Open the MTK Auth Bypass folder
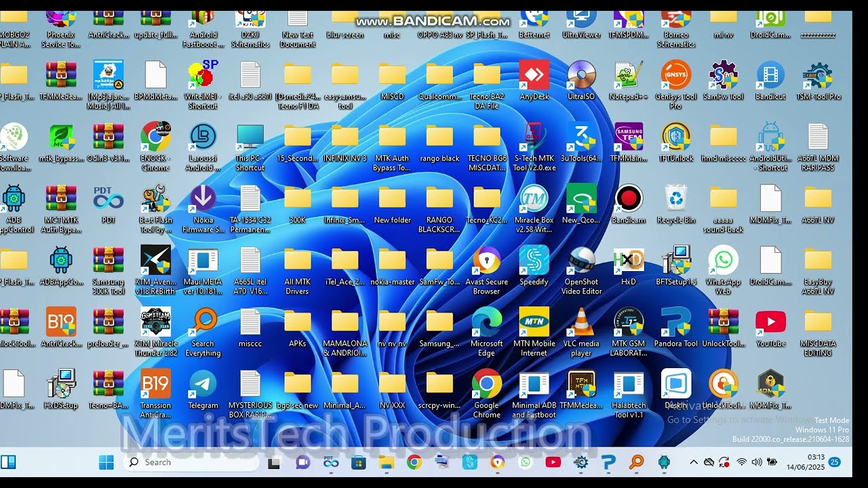The image size is (868, 488). tap(392, 147)
